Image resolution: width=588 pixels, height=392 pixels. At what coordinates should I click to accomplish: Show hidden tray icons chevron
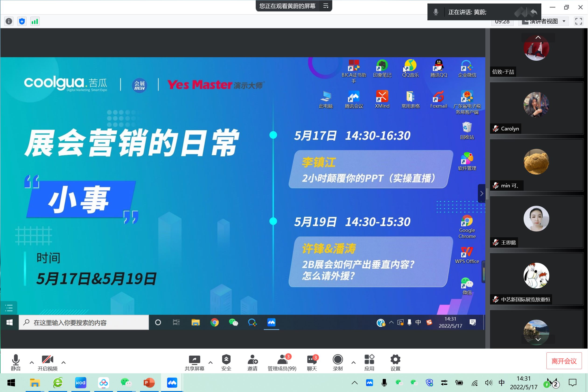[354, 383]
